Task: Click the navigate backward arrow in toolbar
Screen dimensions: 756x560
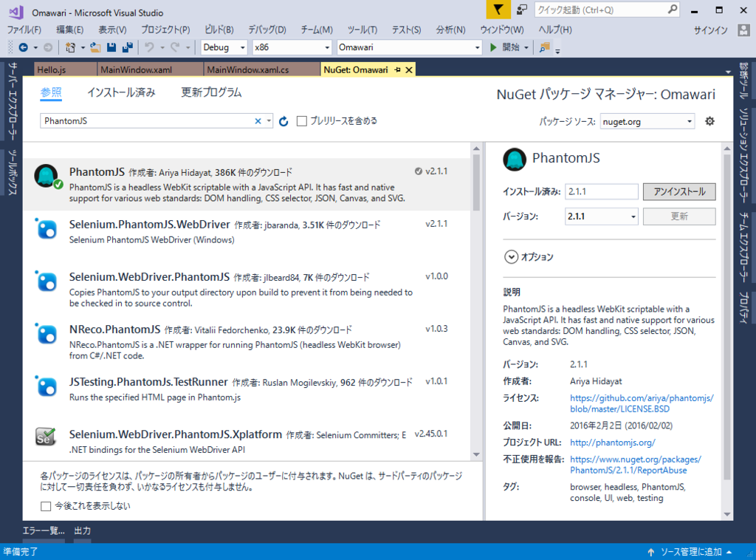Action: tap(23, 47)
